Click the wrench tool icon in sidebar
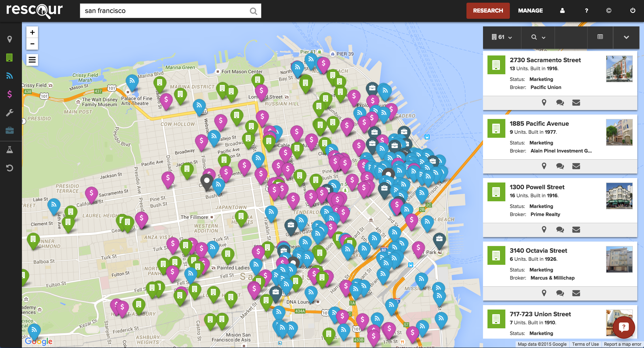The height and width of the screenshot is (348, 644). tap(9, 113)
